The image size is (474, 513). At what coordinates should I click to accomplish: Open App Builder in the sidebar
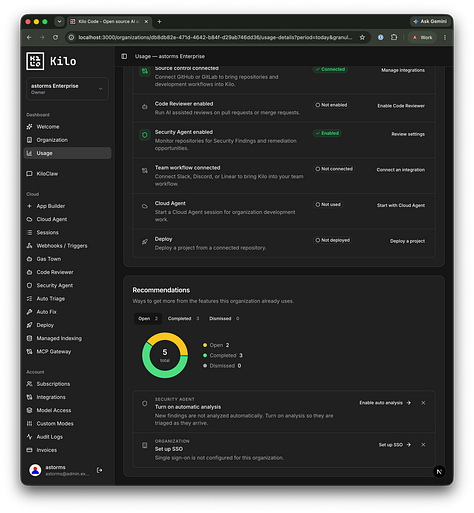click(x=67, y=206)
